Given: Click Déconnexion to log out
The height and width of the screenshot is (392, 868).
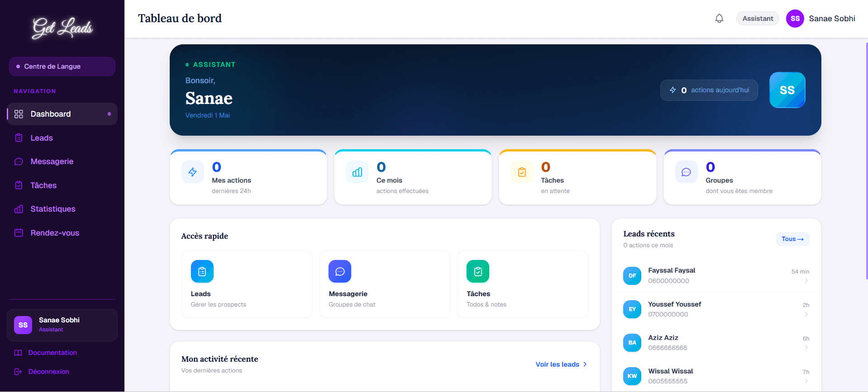Looking at the screenshot, I should pos(42,372).
